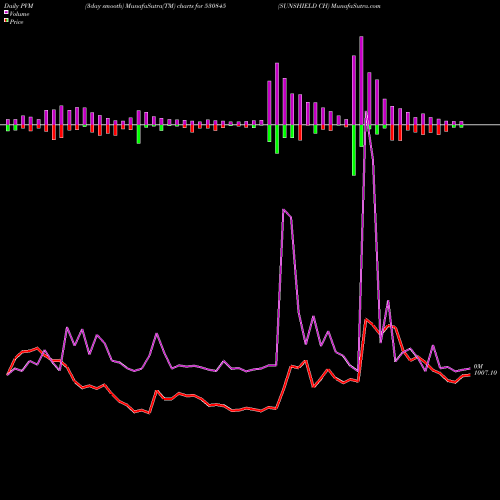This screenshot has height=500, width=500.
Task: Click the 1007.10 price value label
Action: tap(485, 373)
